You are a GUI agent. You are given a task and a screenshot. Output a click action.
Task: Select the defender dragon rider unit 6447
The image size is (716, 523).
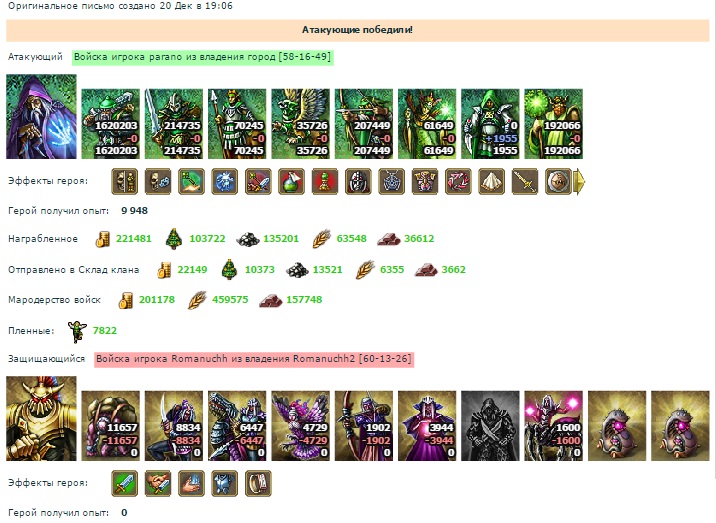click(x=237, y=426)
